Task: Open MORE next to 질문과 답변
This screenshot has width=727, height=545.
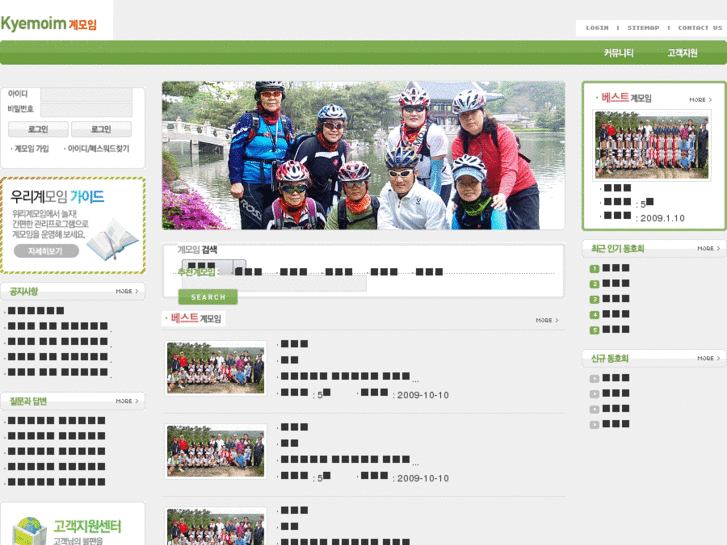Action: (x=127, y=401)
